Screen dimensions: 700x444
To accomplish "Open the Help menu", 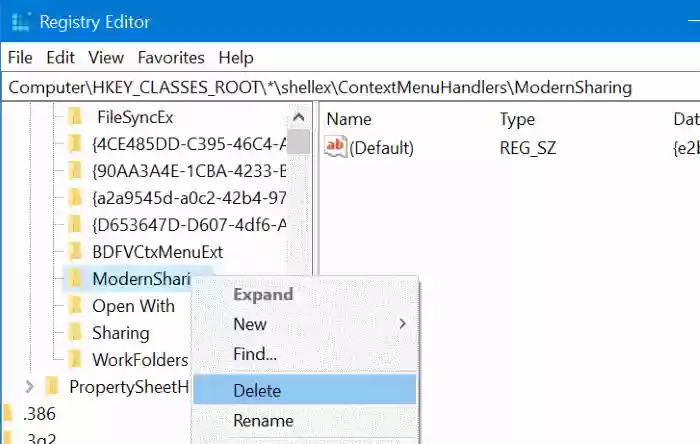I will pos(236,58).
